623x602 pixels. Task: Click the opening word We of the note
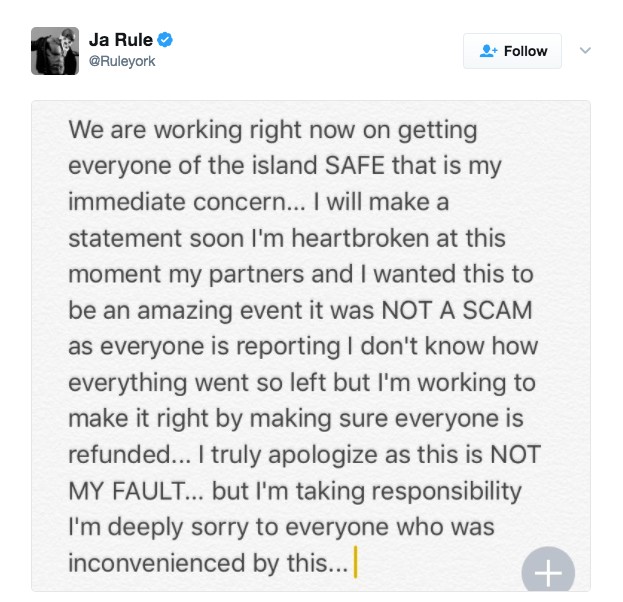[86, 130]
